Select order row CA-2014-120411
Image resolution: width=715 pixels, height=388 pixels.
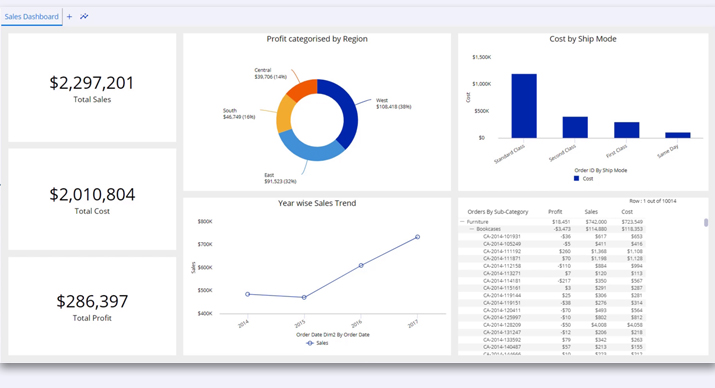click(x=552, y=310)
